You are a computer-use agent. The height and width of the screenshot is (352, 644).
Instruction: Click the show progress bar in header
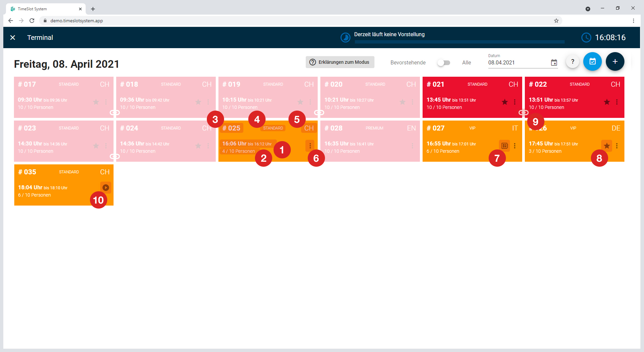pos(459,42)
